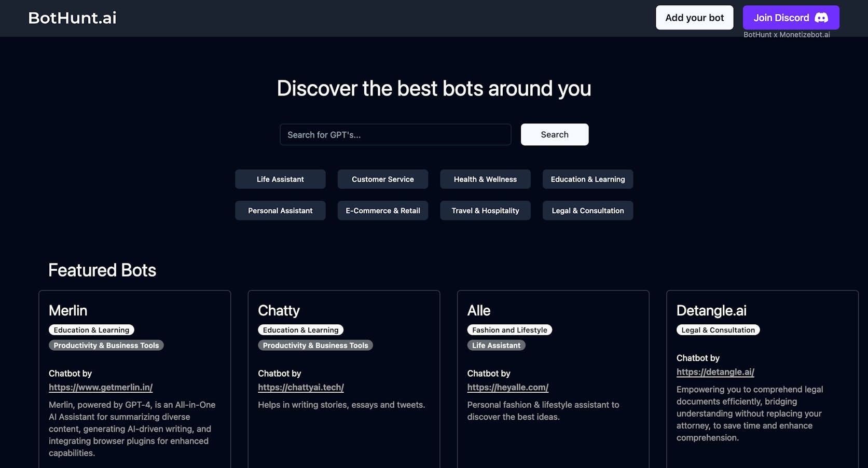Choose Travel & Hospitality category
The width and height of the screenshot is (868, 468).
point(485,211)
